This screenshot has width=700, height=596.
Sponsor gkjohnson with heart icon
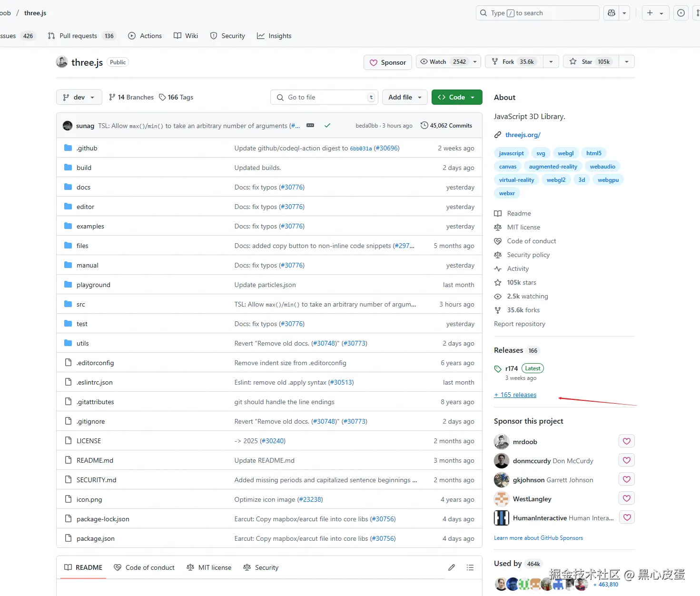coord(627,479)
